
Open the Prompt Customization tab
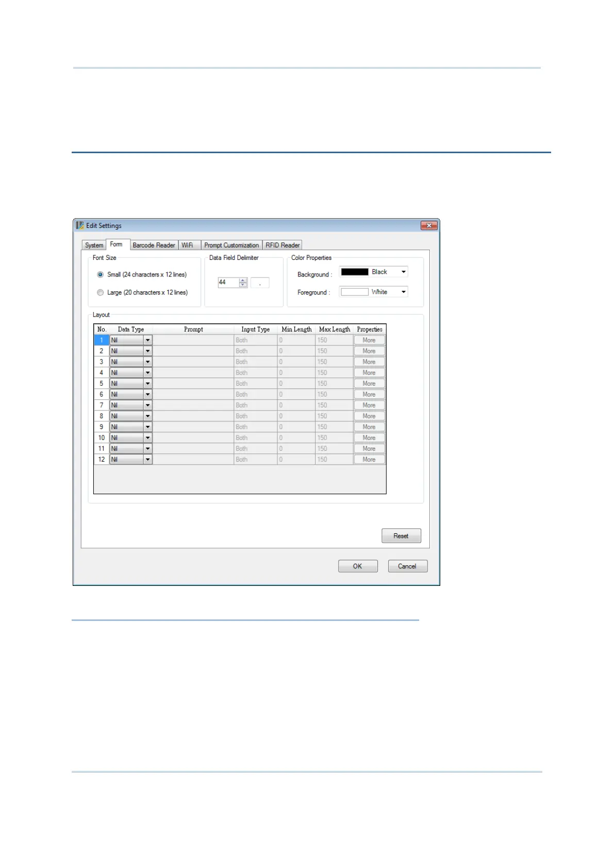pos(231,245)
